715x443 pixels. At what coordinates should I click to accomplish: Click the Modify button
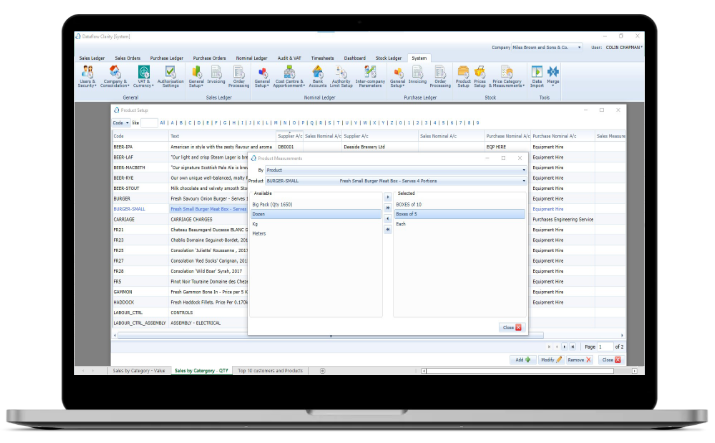pyautogui.click(x=551, y=360)
